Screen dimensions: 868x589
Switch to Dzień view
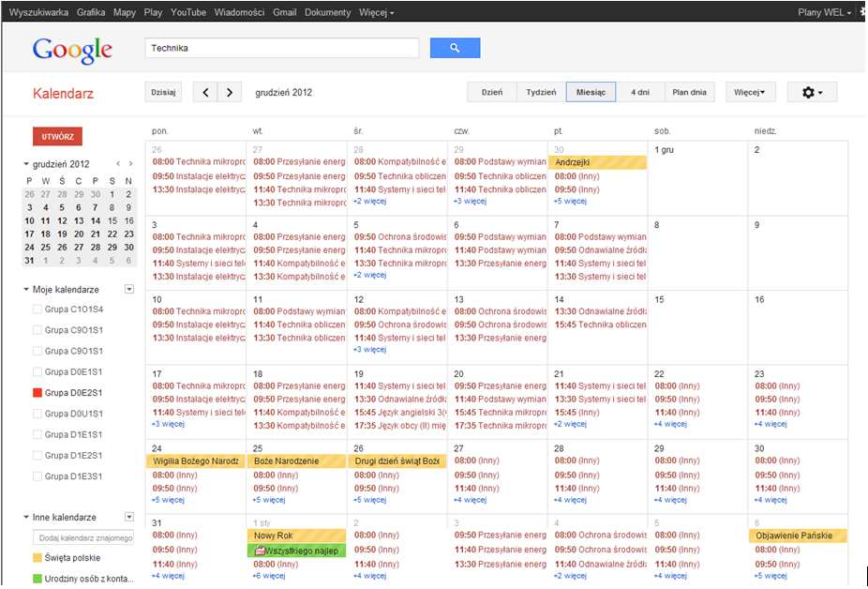[492, 93]
